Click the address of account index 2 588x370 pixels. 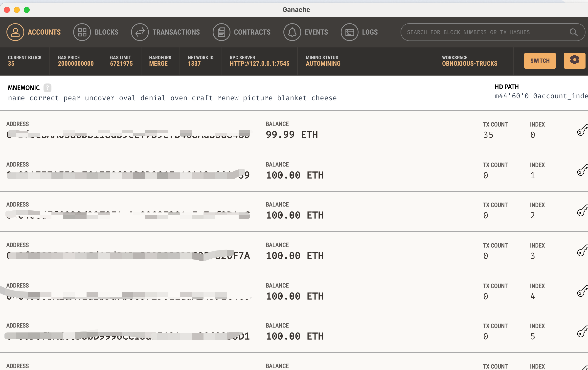click(x=128, y=215)
